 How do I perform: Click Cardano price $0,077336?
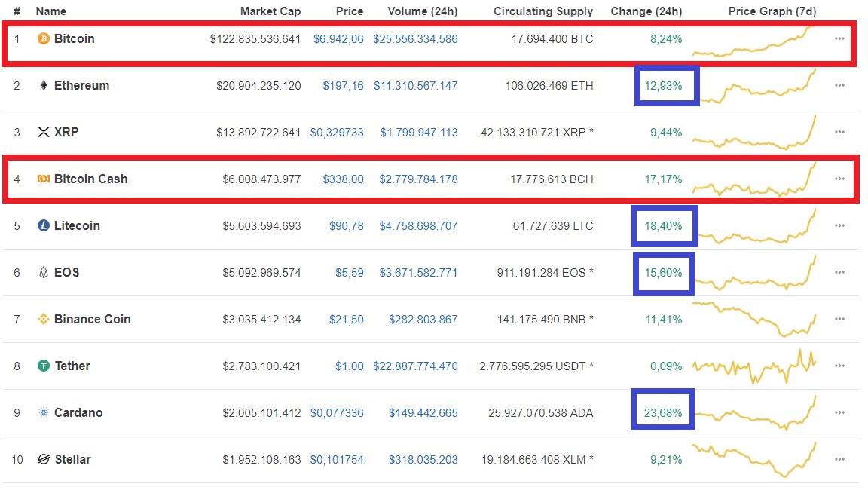click(x=337, y=412)
